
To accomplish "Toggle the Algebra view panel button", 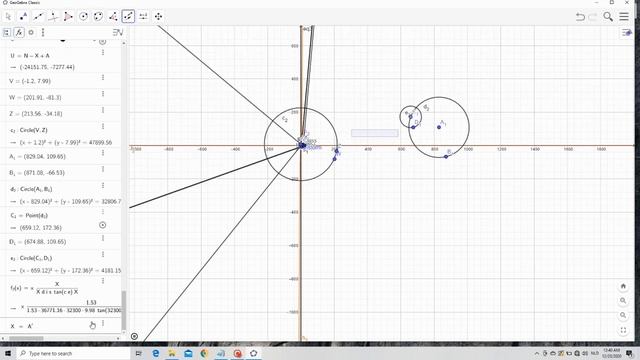I will [x=7, y=33].
